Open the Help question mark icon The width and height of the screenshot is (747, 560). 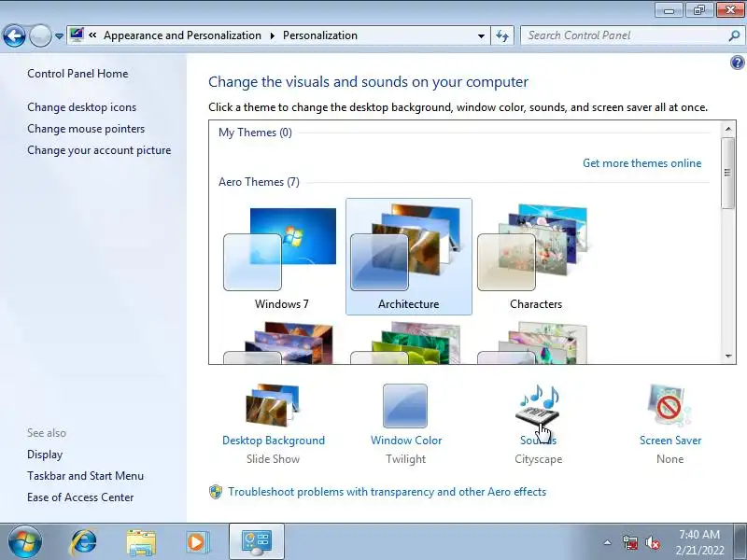[x=737, y=63]
